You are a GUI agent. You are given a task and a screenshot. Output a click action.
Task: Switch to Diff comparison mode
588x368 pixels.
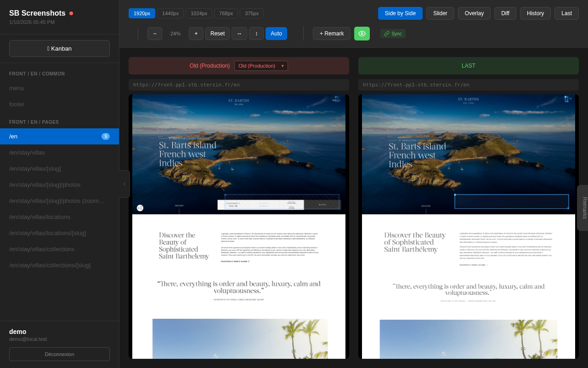(x=505, y=13)
